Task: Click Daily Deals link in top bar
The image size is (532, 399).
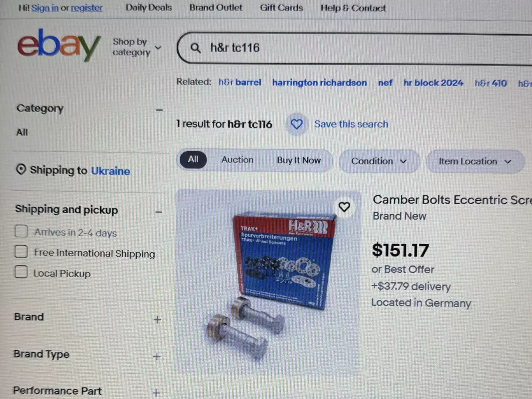Action: (x=149, y=7)
